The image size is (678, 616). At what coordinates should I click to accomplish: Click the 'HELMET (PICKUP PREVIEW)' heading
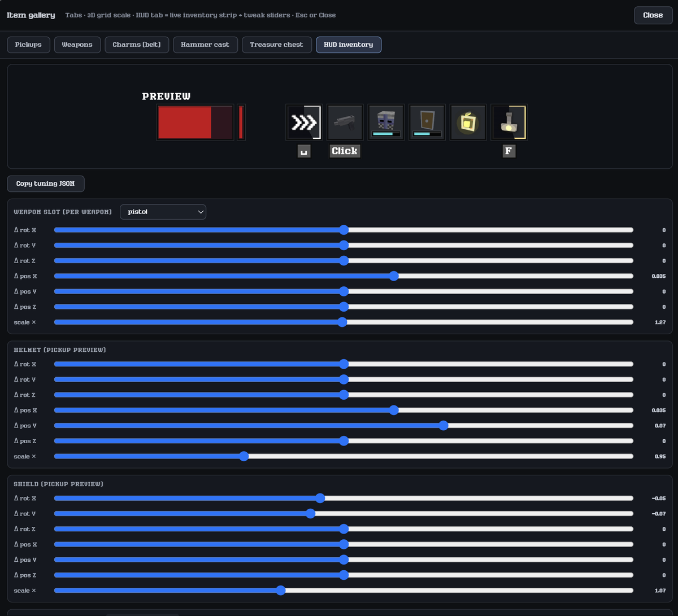60,350
